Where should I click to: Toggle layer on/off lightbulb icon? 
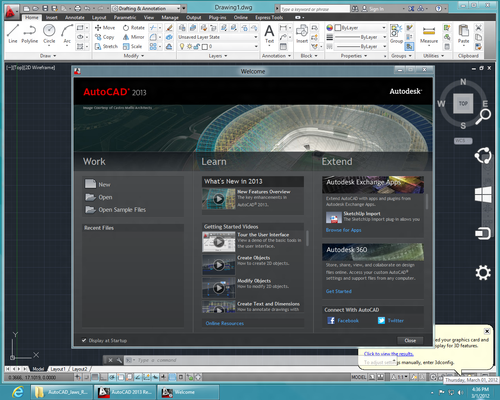pos(182,46)
